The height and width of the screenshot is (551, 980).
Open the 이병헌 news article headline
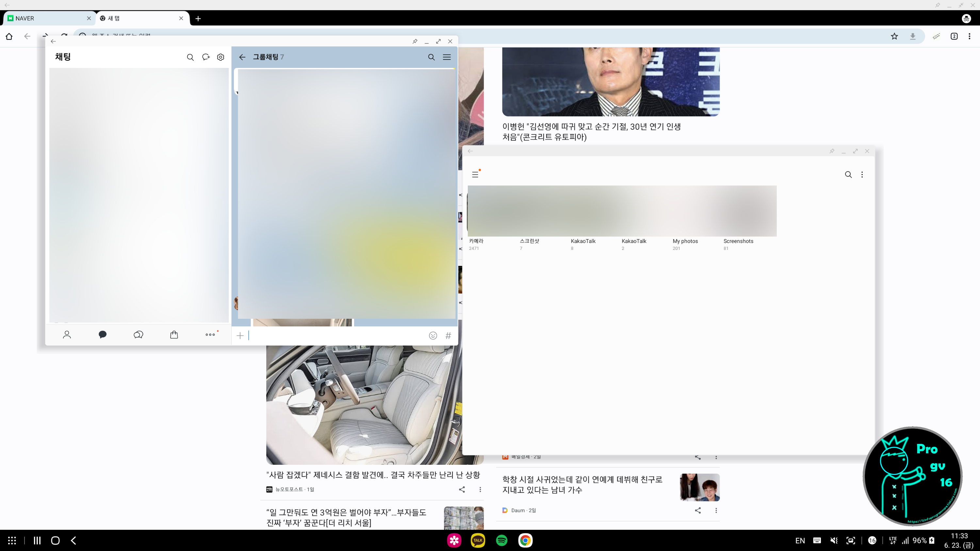click(592, 132)
